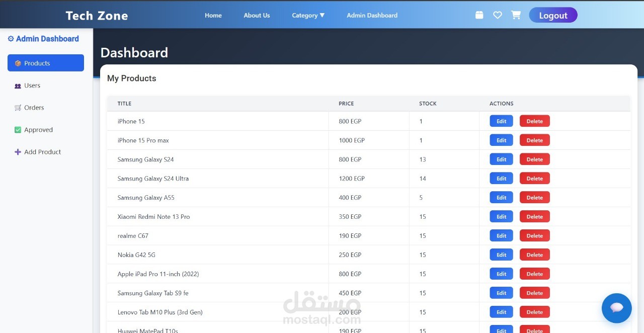This screenshot has height=333, width=644.
Task: Select Add Product in the sidebar
Action: (46, 152)
